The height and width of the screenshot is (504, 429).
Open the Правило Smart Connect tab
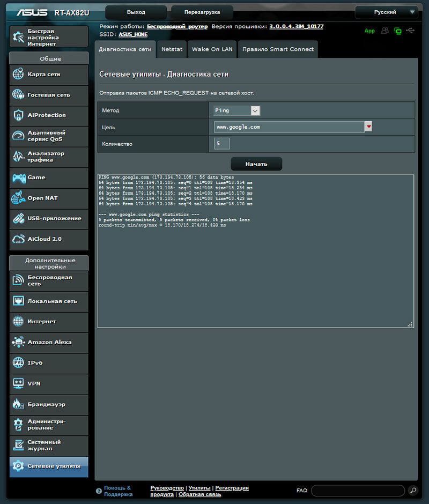(278, 49)
